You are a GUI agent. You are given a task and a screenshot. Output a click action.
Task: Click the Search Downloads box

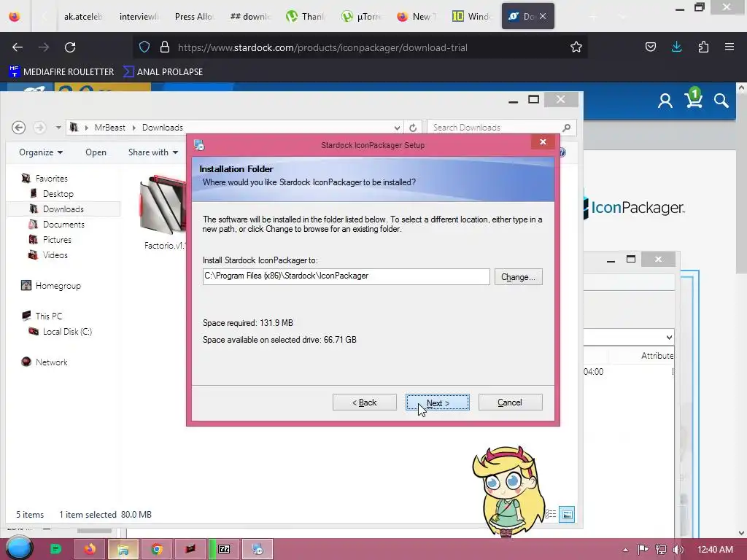[495, 128]
